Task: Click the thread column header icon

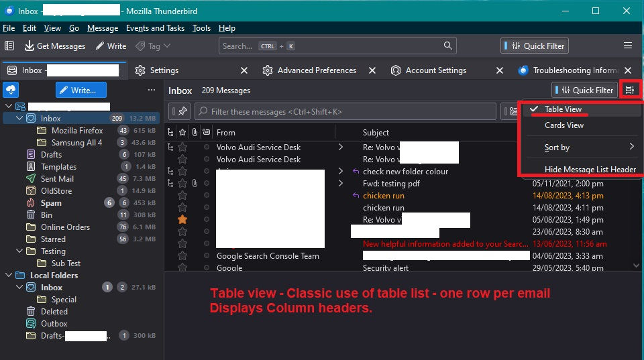Action: (x=170, y=133)
